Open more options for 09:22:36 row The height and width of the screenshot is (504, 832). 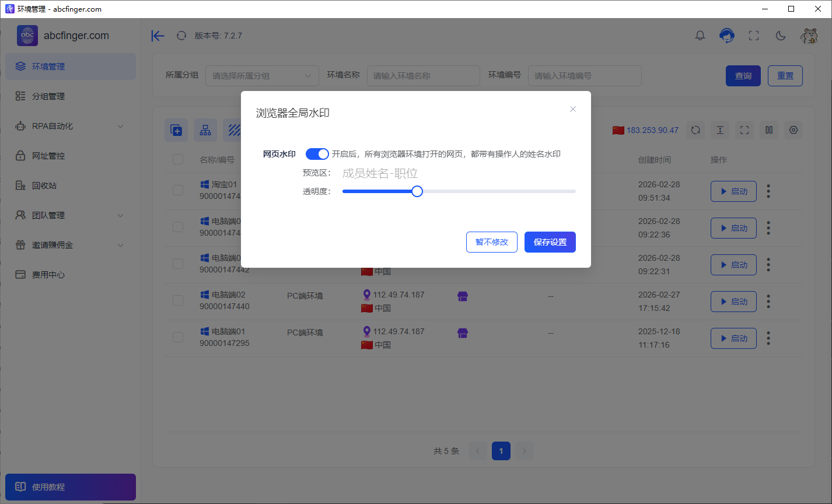768,228
